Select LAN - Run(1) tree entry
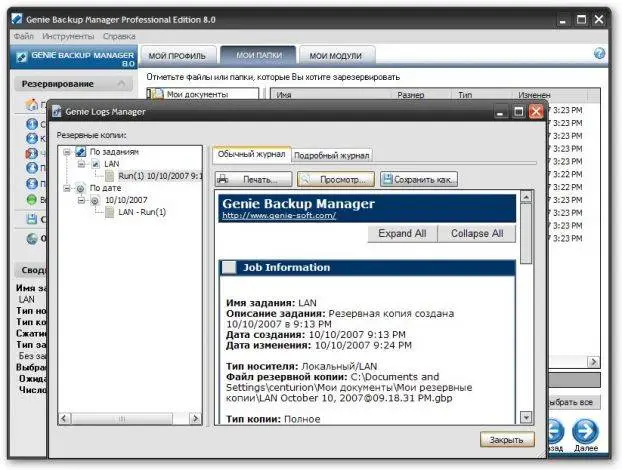 pyautogui.click(x=142, y=212)
